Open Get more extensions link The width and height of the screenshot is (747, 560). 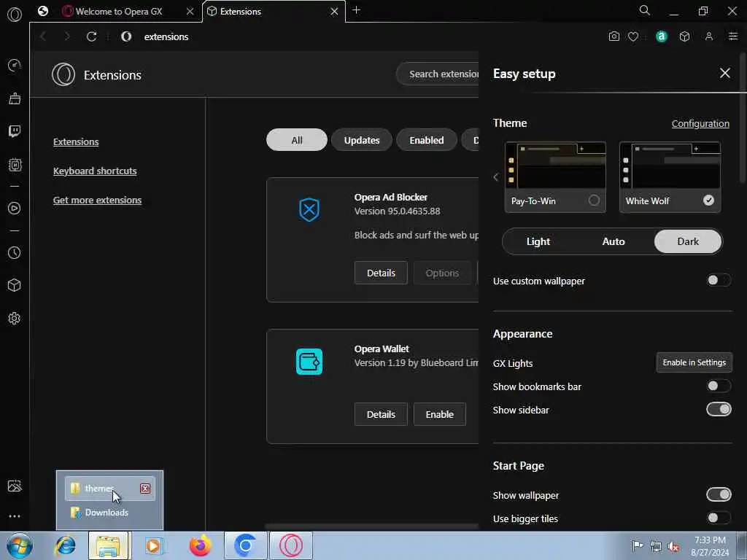click(x=97, y=200)
